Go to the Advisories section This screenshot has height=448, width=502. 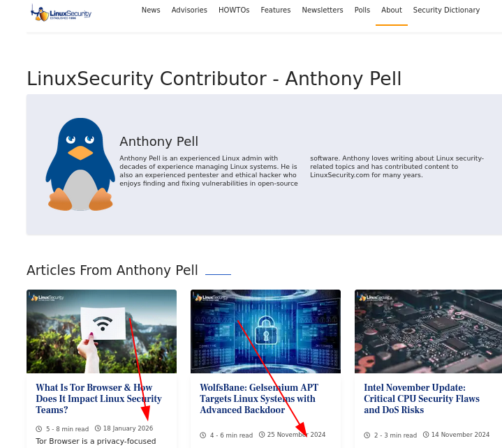click(189, 10)
